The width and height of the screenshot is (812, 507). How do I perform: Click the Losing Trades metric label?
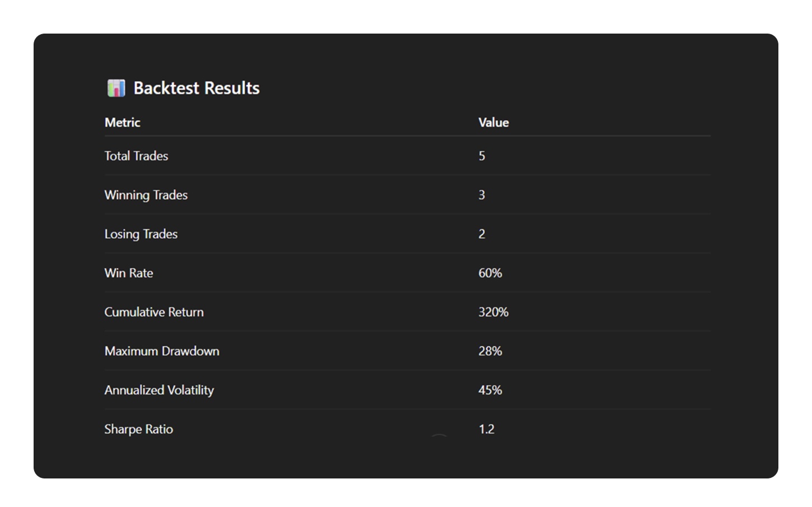pos(141,234)
